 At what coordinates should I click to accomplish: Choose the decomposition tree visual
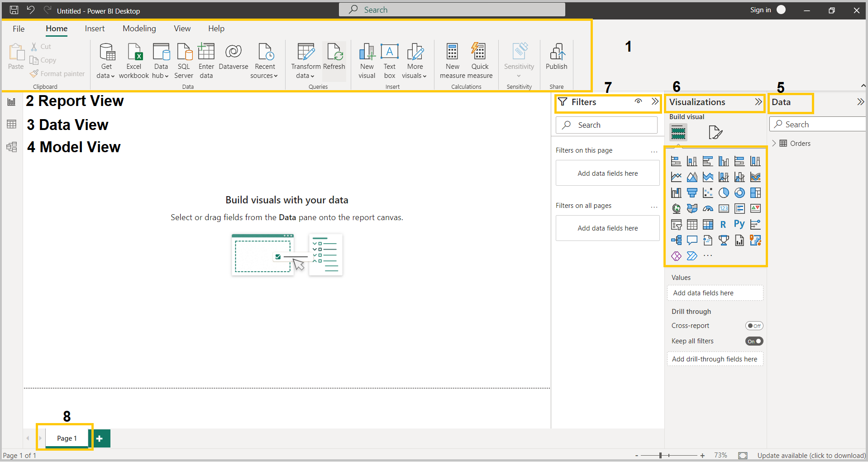click(x=676, y=240)
